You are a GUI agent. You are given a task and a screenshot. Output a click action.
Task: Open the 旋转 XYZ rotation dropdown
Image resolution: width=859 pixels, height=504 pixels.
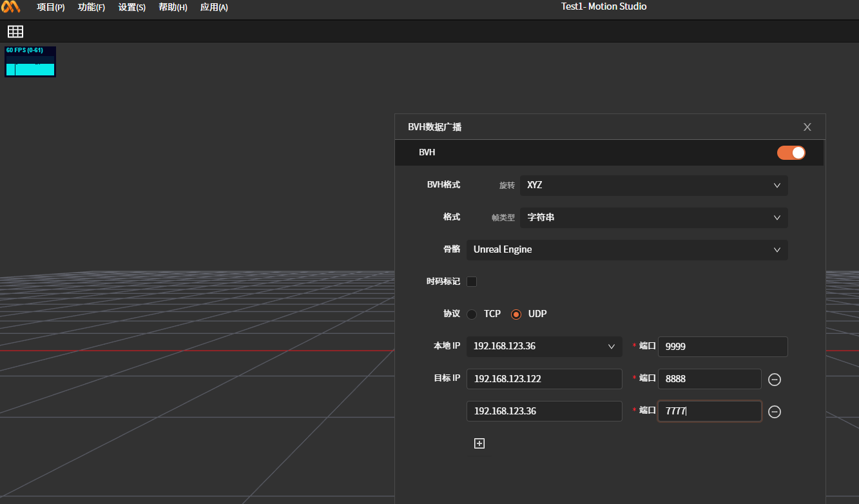click(653, 186)
